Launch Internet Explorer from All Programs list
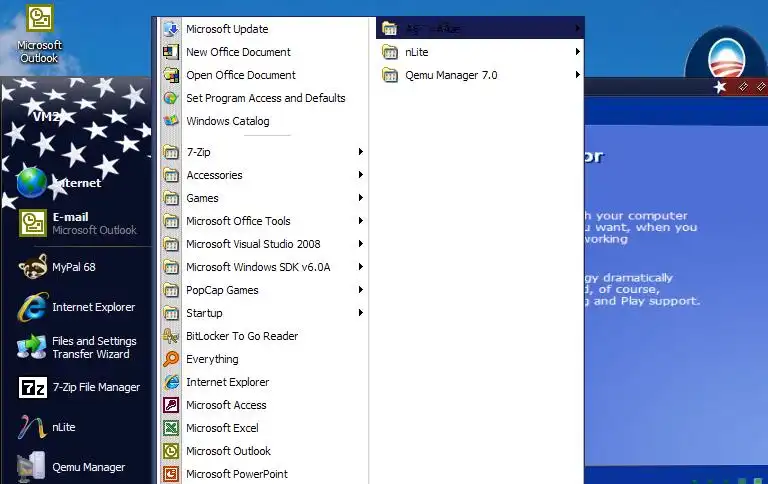768x484 pixels. pos(264,382)
